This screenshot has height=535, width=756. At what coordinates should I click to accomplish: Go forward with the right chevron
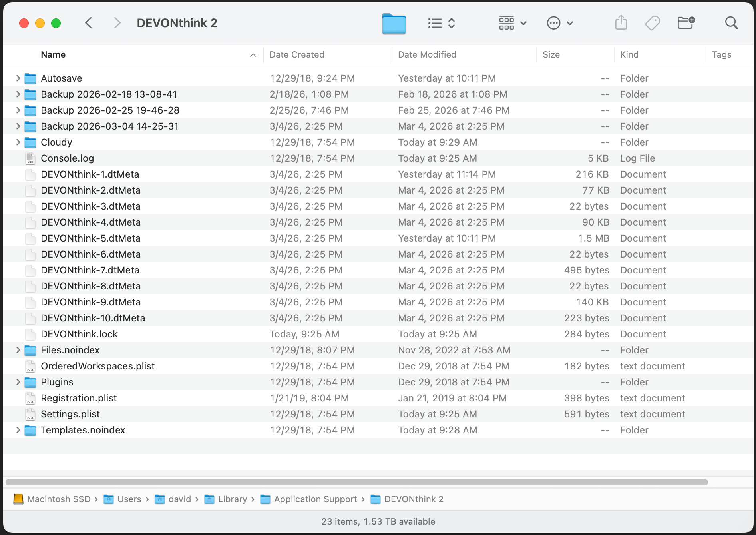tap(117, 23)
